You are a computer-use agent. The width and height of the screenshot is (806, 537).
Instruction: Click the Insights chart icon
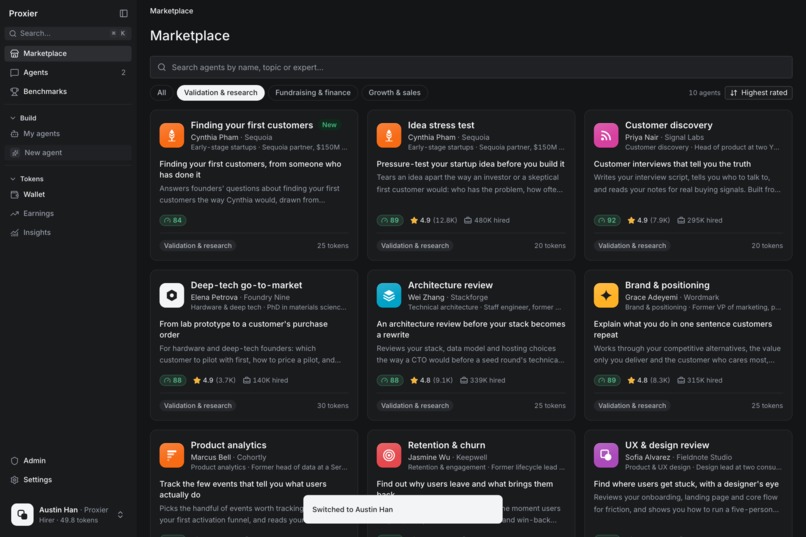pos(14,233)
